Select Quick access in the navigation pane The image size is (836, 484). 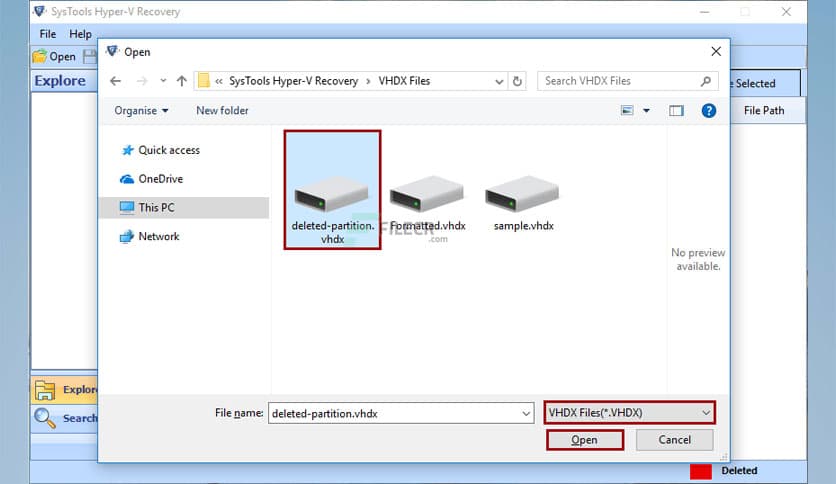(169, 150)
